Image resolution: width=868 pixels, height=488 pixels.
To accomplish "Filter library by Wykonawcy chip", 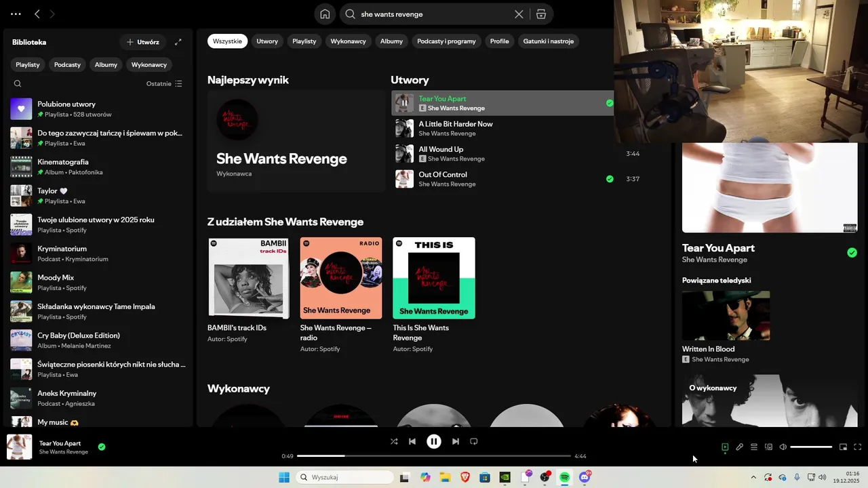I will coord(149,65).
